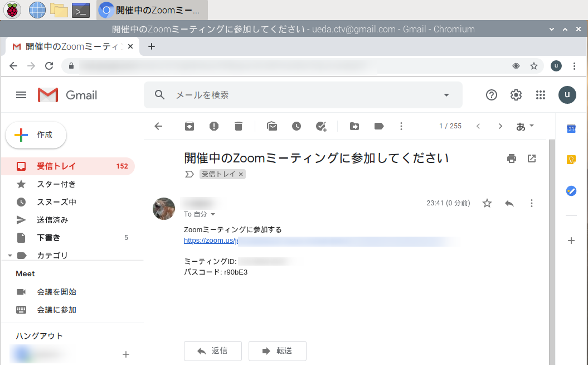588x365 pixels.
Task: Add this email to Tasks
Action: point(321,126)
